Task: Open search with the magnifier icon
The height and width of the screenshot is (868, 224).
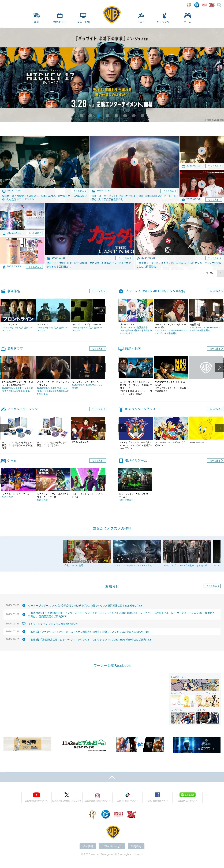Action: point(220,5)
